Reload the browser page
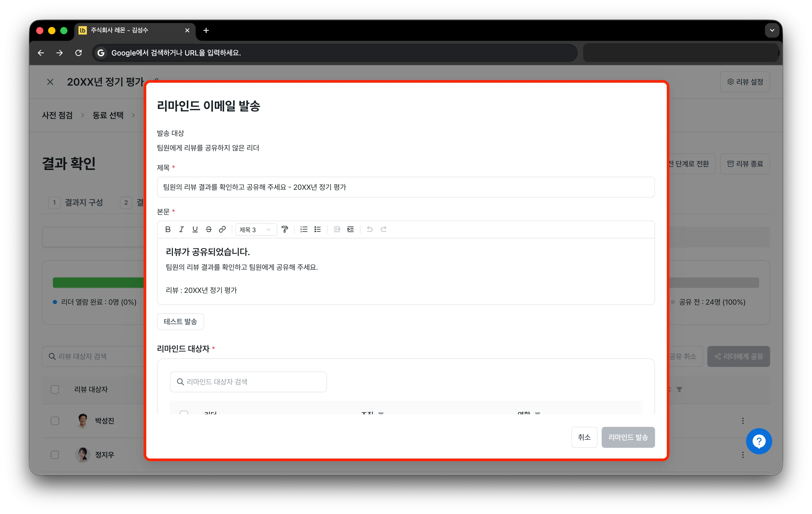Screen dimensions: 812x514 pyautogui.click(x=78, y=53)
